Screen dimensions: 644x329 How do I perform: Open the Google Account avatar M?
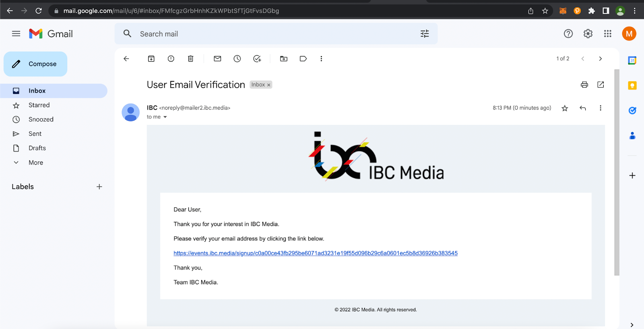(x=629, y=34)
